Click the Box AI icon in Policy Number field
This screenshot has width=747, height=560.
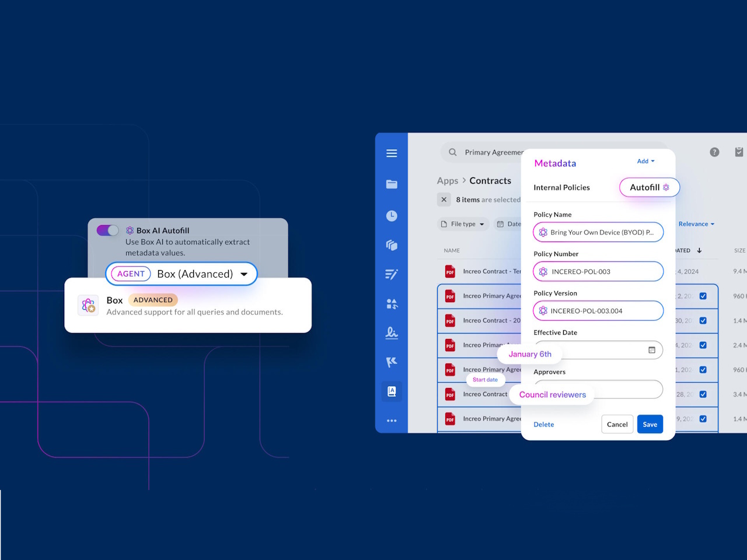click(543, 271)
